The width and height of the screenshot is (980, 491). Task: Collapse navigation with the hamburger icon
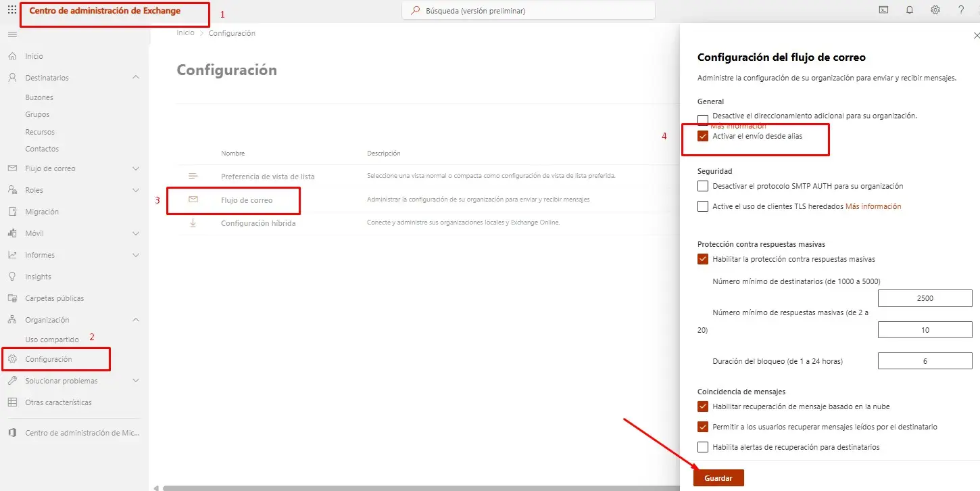[x=11, y=34]
